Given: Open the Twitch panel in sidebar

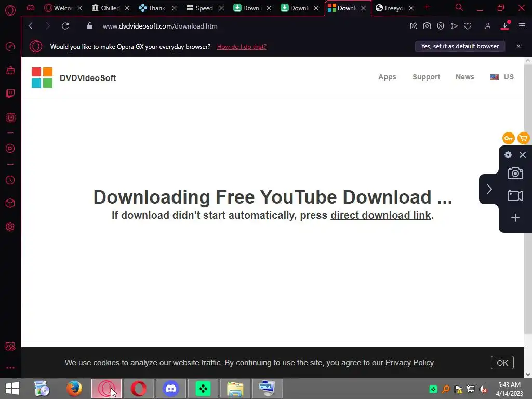Looking at the screenshot, I should [x=10, y=94].
